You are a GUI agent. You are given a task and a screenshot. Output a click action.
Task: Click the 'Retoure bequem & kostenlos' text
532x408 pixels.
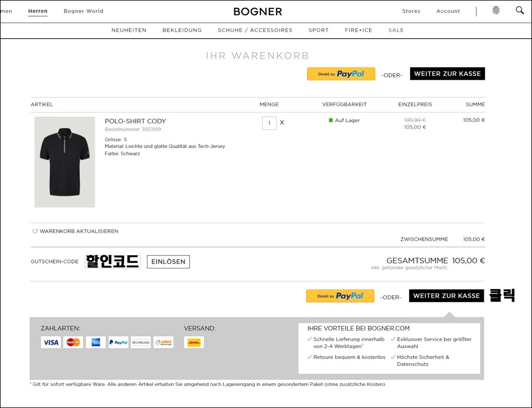[x=350, y=357]
